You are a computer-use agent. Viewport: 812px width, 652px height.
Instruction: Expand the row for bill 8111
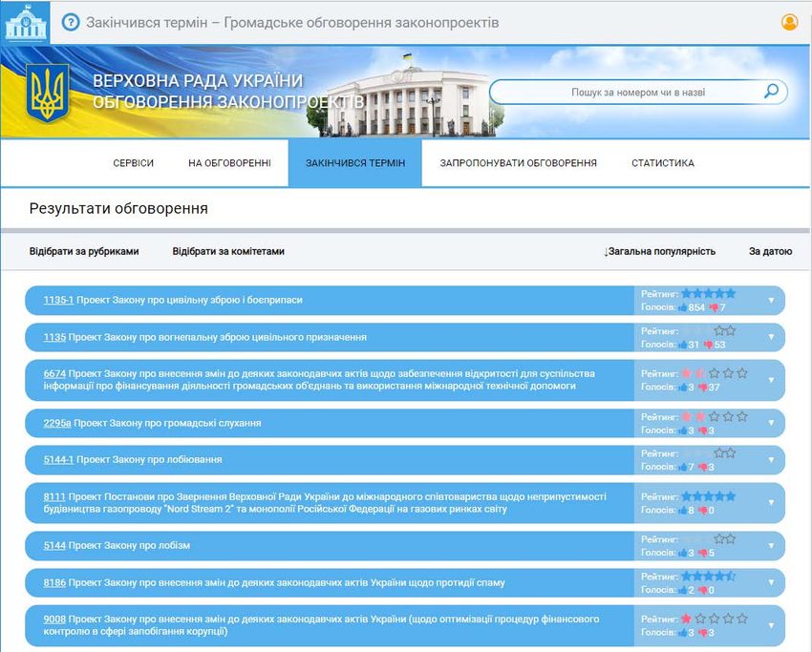(771, 502)
